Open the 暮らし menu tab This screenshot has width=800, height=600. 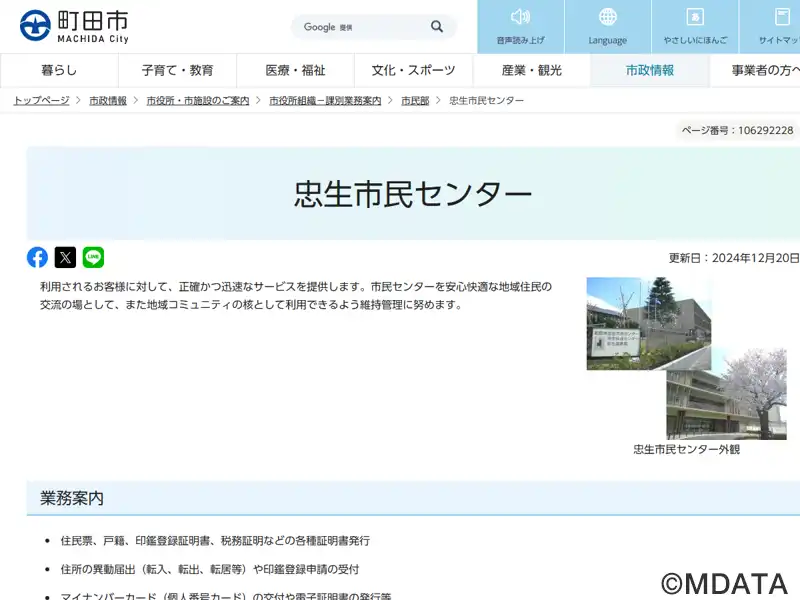click(59, 70)
